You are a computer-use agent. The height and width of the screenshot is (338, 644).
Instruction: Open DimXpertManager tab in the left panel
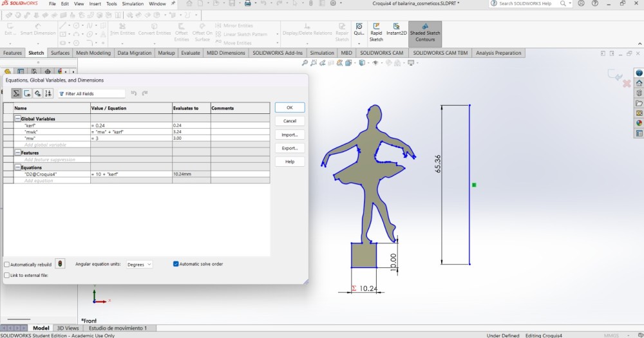(x=48, y=71)
